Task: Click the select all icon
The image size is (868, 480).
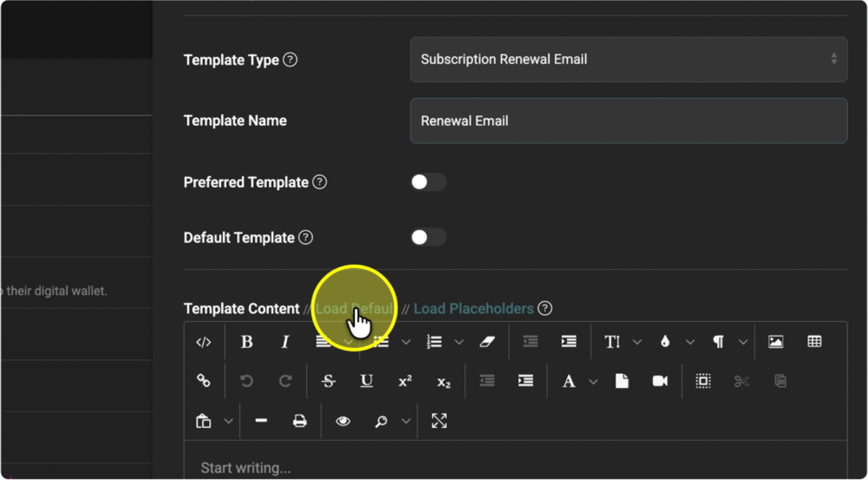Action: (x=703, y=381)
